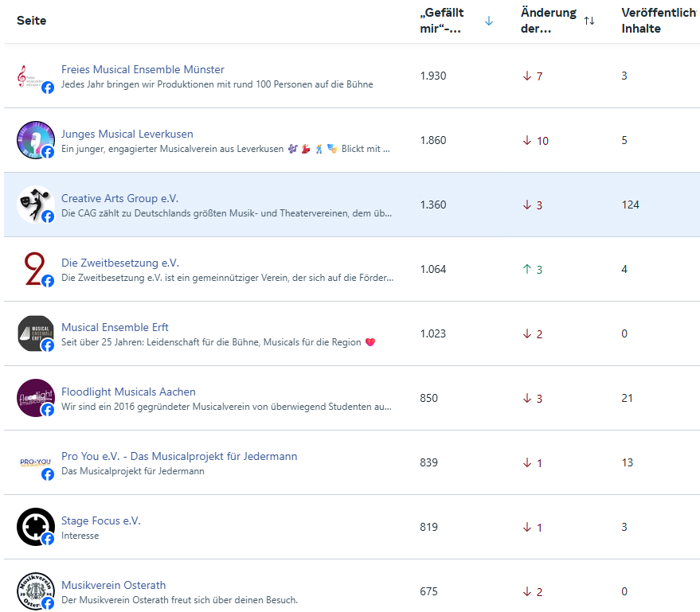Click Musical Ensemble Erft profile logo
This screenshot has height=612, width=700.
[x=35, y=334]
